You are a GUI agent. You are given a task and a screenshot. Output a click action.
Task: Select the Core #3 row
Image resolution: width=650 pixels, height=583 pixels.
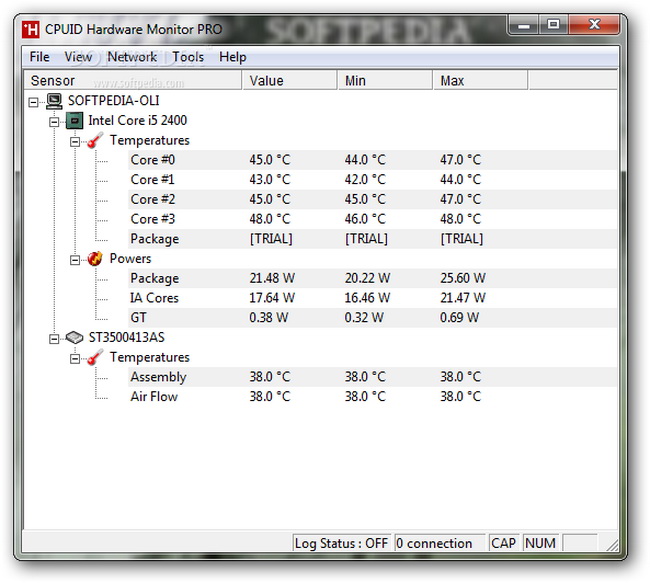(372, 219)
